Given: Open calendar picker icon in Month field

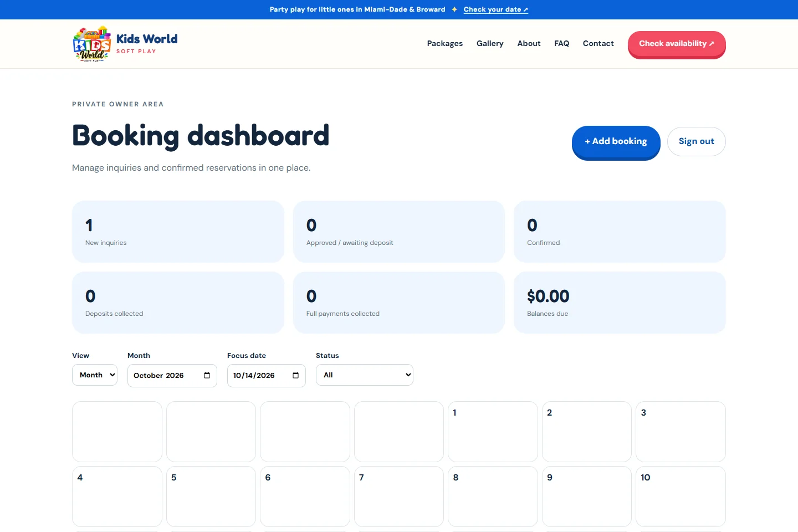Looking at the screenshot, I should [207, 375].
